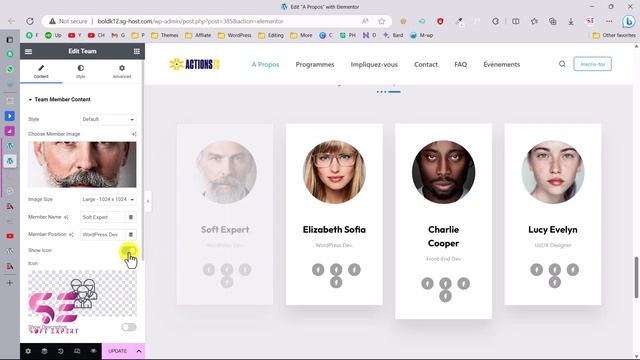
Task: Click the AI icon next to Member Name label
Action: (66, 217)
